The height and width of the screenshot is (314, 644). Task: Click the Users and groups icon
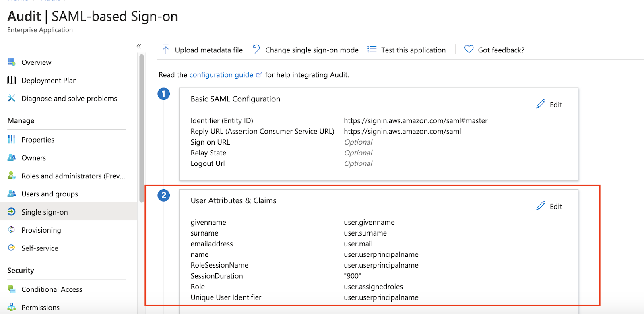coord(12,194)
